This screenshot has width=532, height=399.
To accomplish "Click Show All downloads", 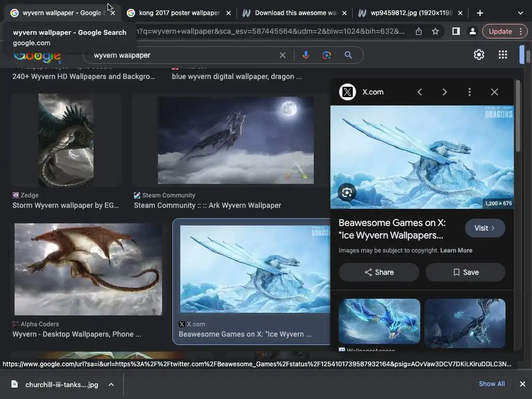I will (x=491, y=384).
